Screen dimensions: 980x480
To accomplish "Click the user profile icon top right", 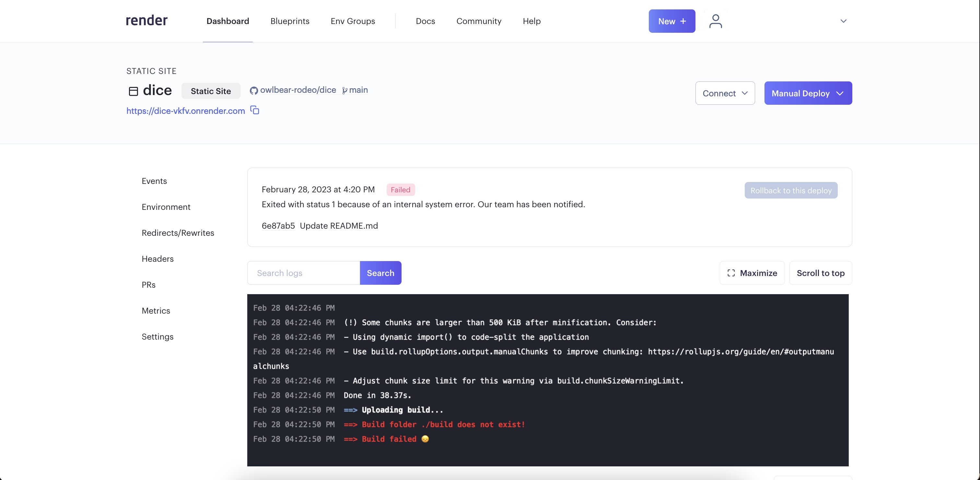I will coord(716,21).
